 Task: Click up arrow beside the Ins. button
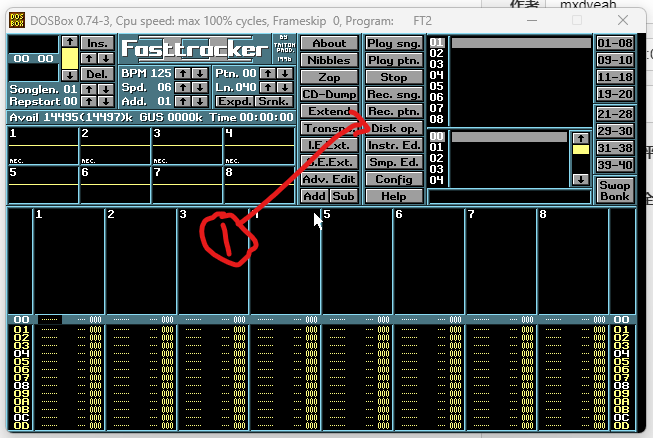point(89,58)
